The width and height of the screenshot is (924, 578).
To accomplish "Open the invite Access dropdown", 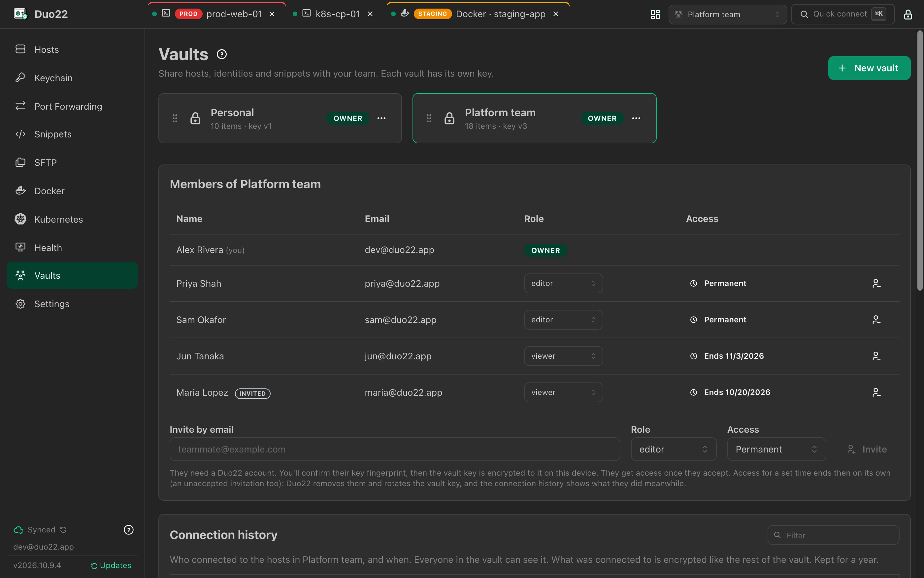I will (776, 449).
